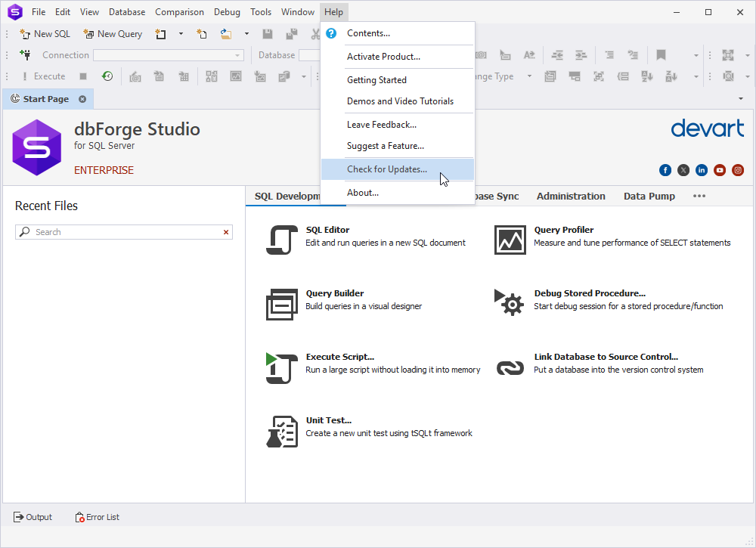Click the New SQL toolbar button

tap(45, 34)
